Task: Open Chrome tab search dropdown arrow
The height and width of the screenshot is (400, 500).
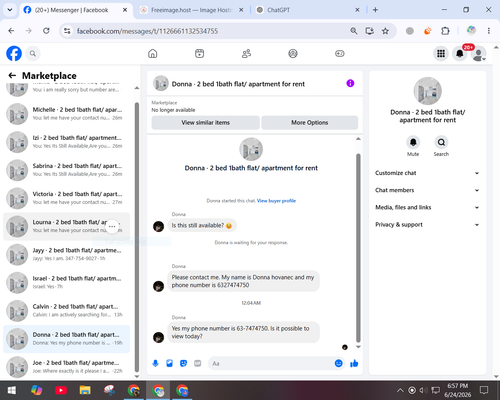Action: point(10,10)
